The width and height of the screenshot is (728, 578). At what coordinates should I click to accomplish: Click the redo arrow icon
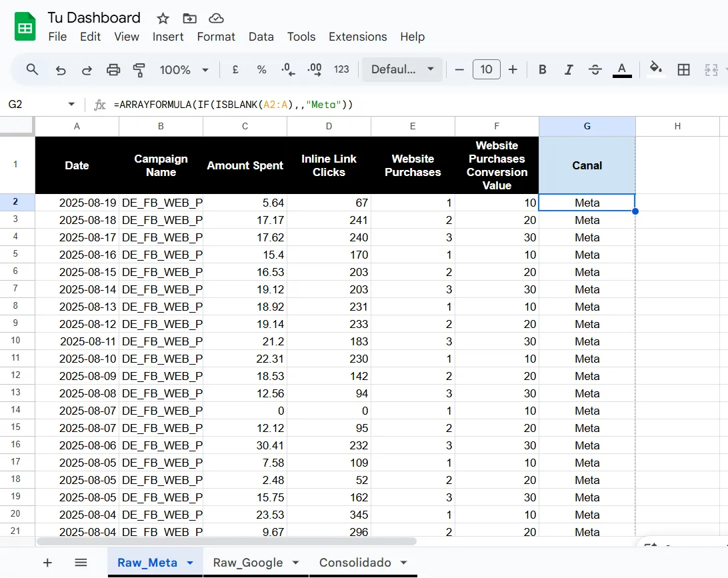(87, 70)
